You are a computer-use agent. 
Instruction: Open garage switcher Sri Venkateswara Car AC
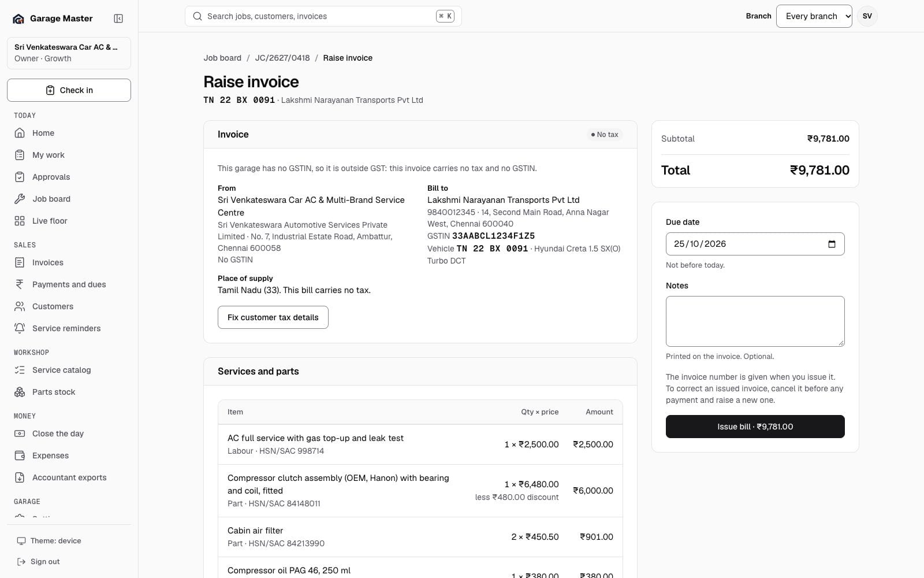69,53
